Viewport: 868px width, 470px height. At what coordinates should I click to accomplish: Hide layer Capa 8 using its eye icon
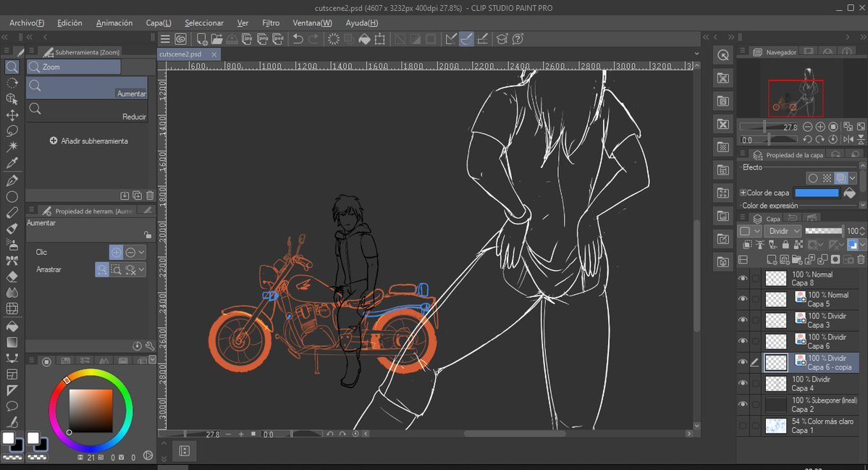(x=743, y=279)
